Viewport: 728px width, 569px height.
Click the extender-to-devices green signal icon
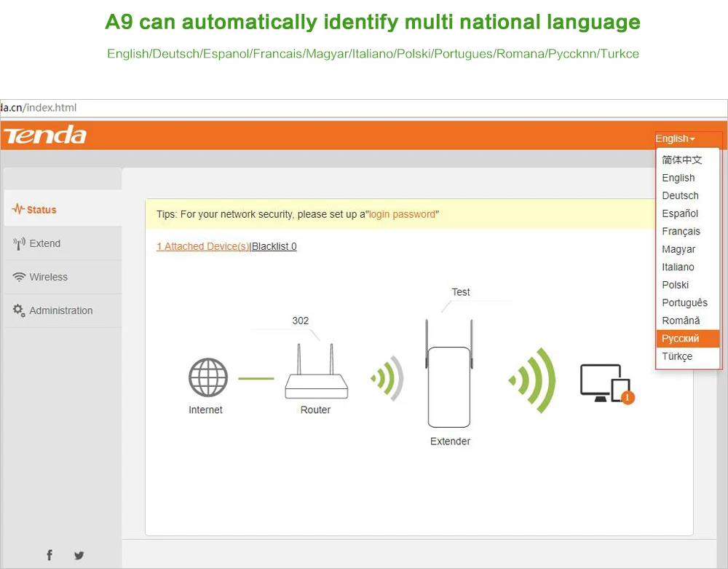tap(533, 380)
